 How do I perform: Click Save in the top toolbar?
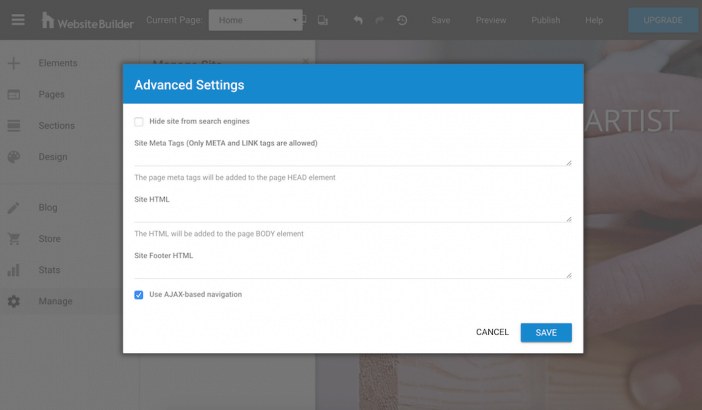(x=441, y=20)
